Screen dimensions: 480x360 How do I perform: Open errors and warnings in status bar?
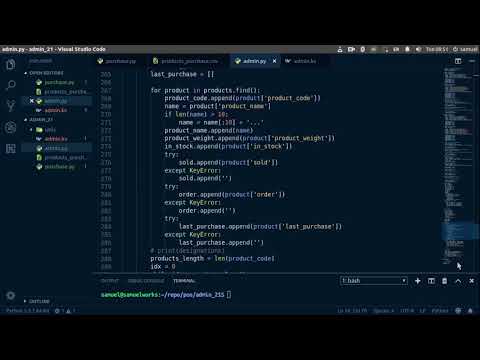click(65, 311)
